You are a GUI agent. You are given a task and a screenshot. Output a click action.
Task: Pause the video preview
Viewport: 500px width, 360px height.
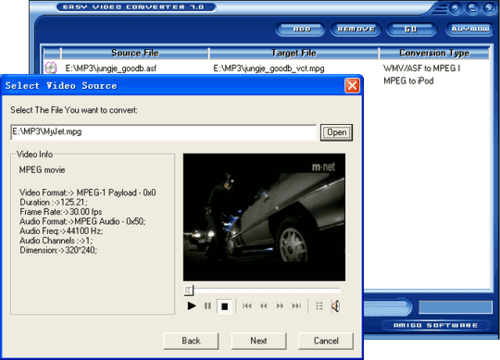[207, 306]
